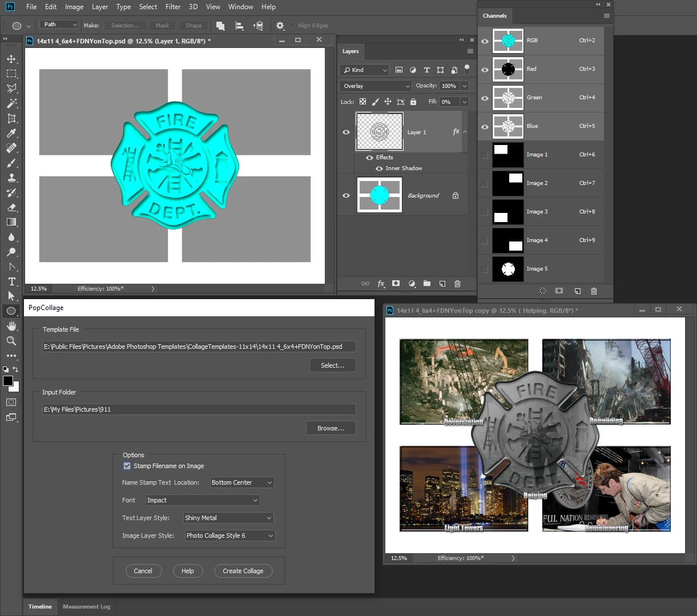Select the Lasso tool
This screenshot has height=616, width=697.
[x=11, y=88]
